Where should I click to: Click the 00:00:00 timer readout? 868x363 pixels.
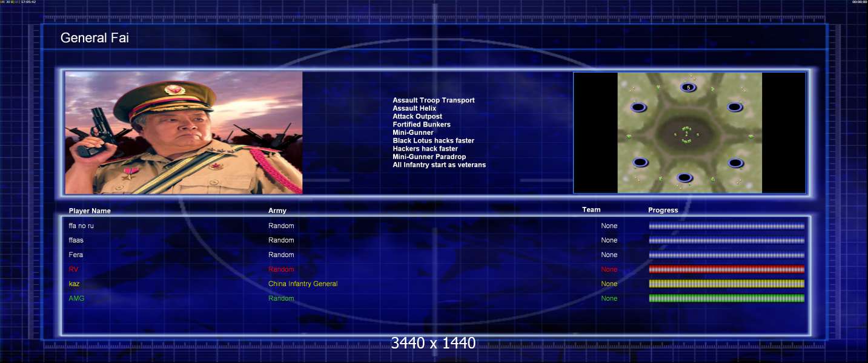click(860, 2)
